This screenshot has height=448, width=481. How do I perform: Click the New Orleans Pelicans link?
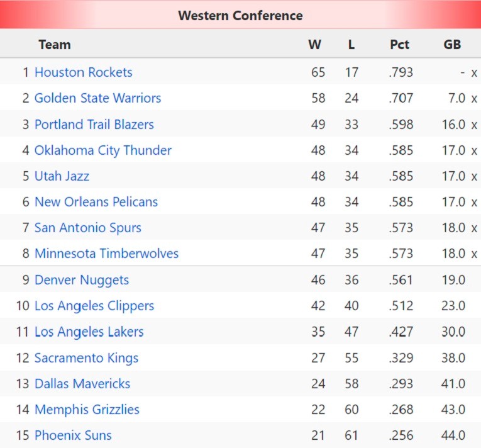coord(96,202)
